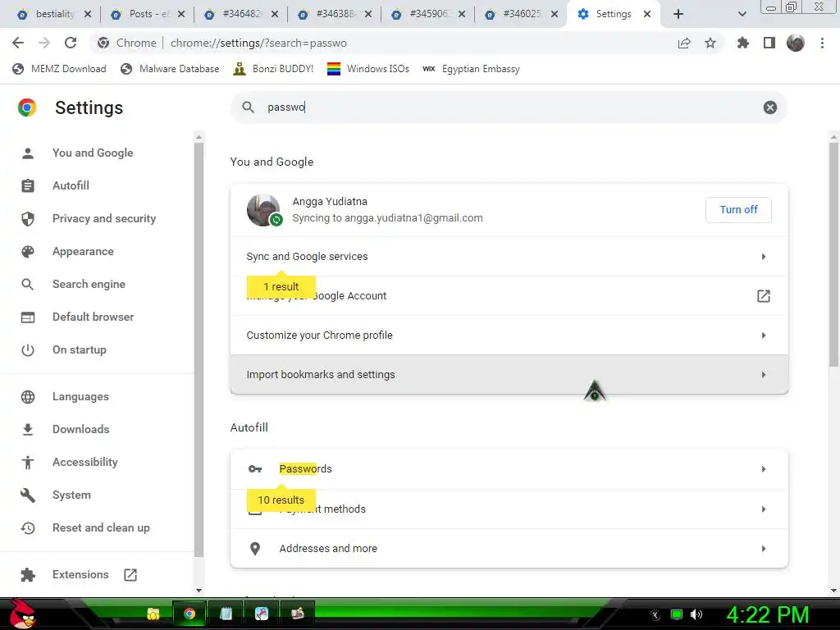This screenshot has height=630, width=840.
Task: Open Appearance settings
Action: [x=83, y=251]
